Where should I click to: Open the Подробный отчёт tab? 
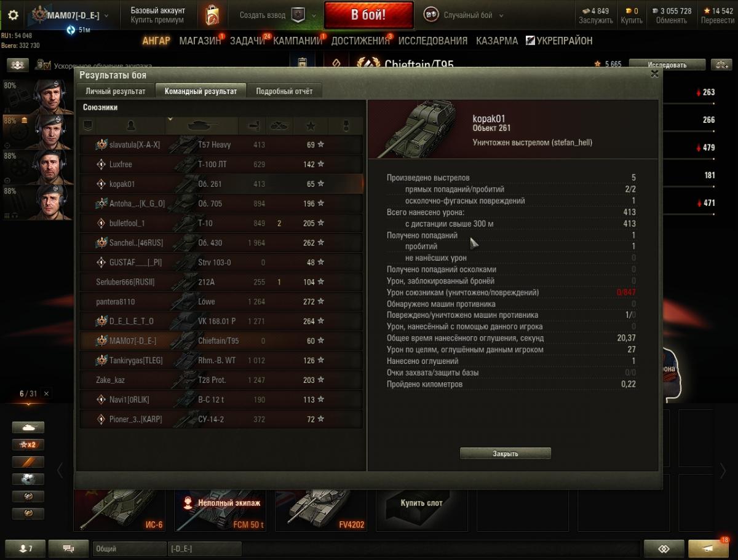284,91
